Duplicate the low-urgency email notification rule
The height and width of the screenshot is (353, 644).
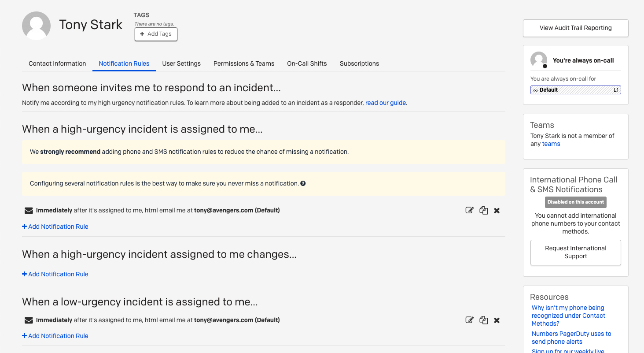coord(483,320)
